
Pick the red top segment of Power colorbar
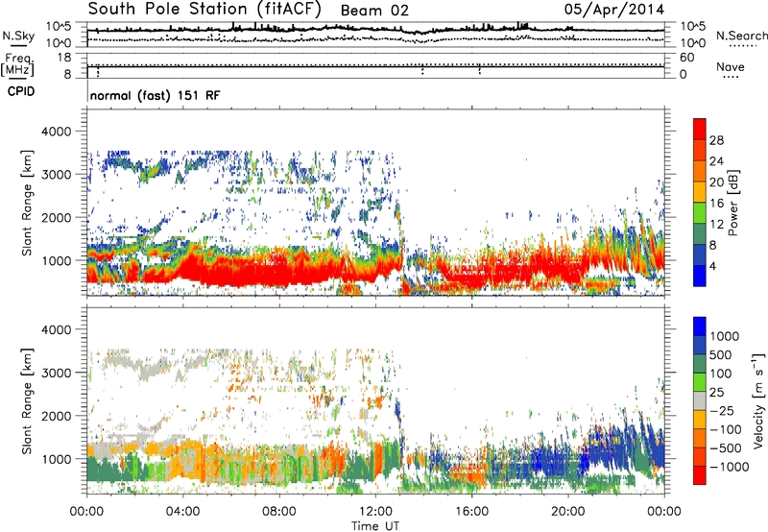coord(700,129)
